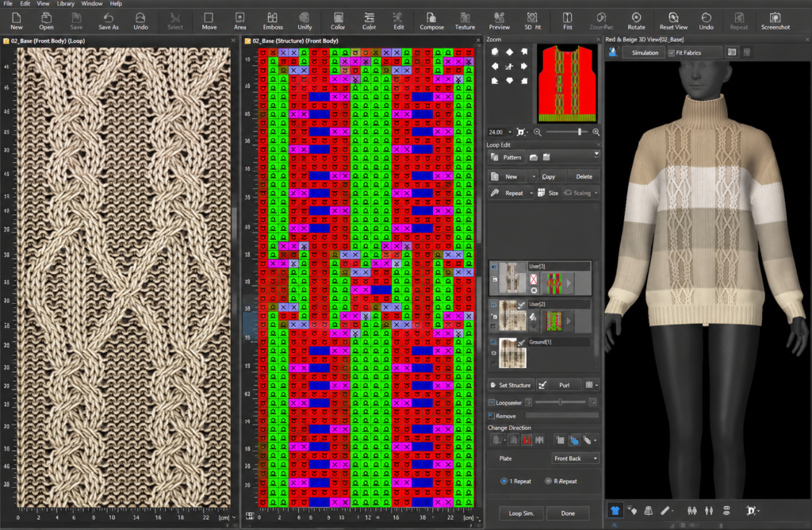Select the Emboss tool
This screenshot has width=812, height=530.
point(273,21)
